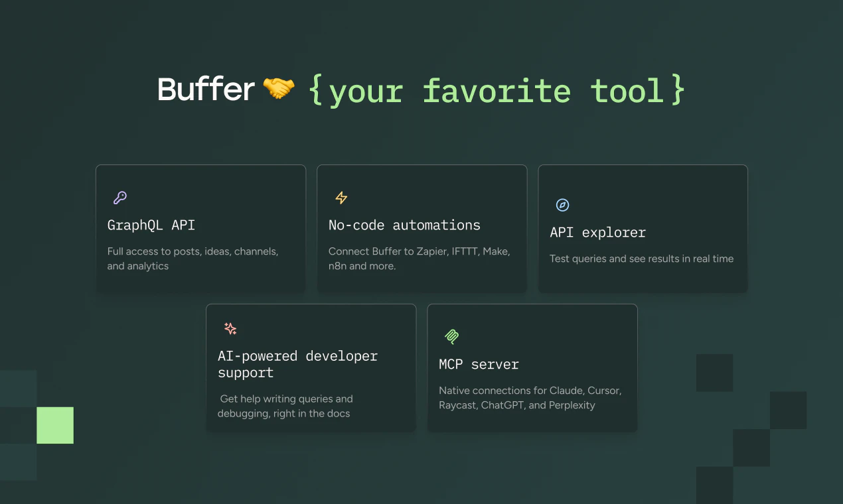The width and height of the screenshot is (843, 504).
Task: Click "Test queries and see results in real time"
Action: point(641,259)
